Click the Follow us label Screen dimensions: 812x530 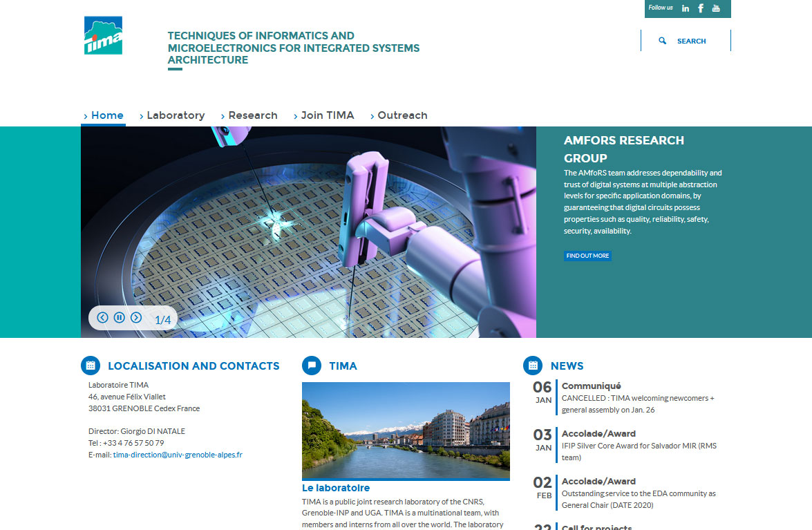coord(660,8)
